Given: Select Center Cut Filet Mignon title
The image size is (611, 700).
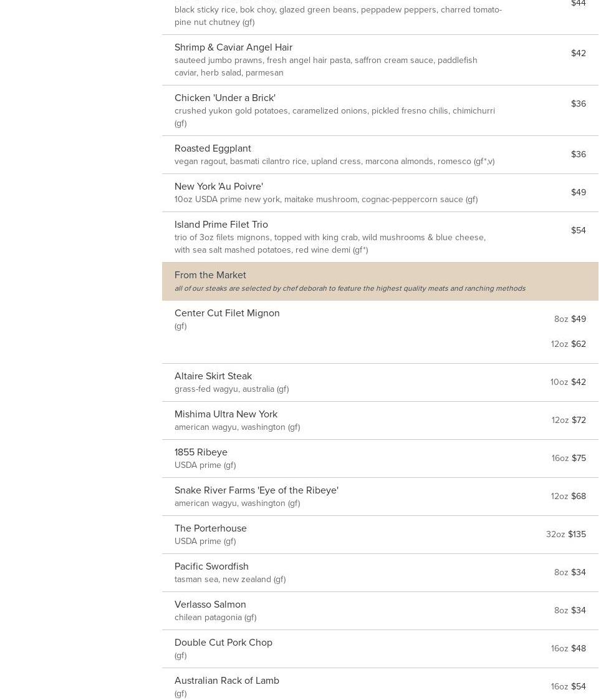Looking at the screenshot, I should [227, 313].
